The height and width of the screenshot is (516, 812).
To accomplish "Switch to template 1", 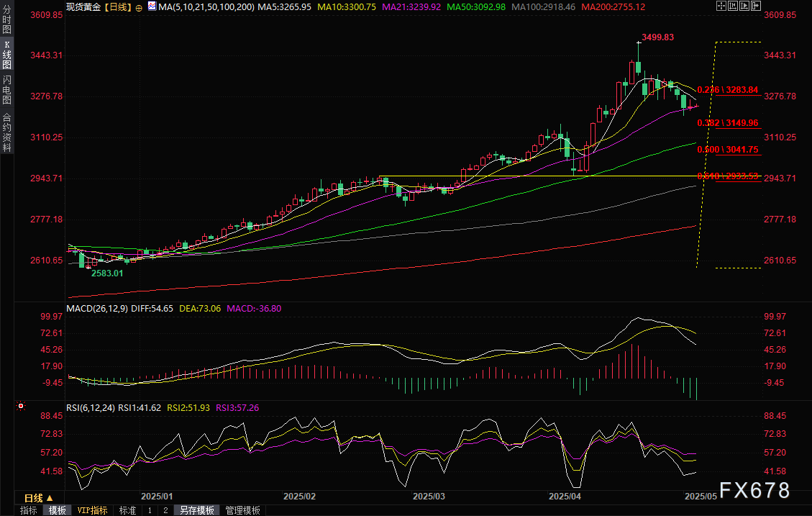I will click(150, 510).
